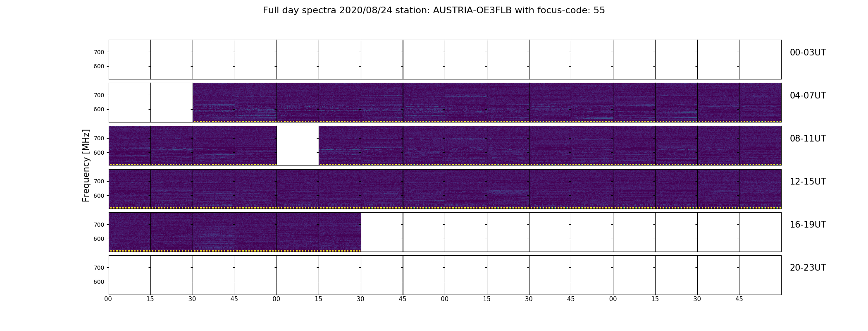Click the '600' tick in the 20-23UT row

(99, 282)
